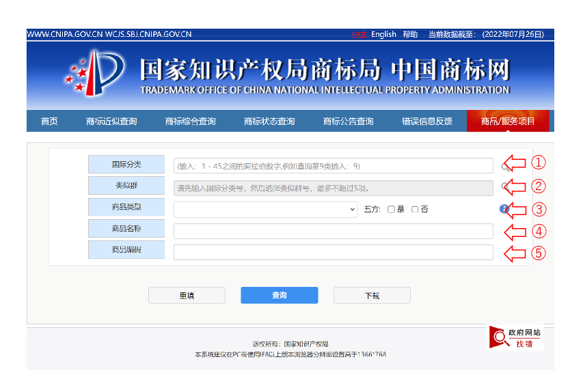Check the 否 checkbox for 五方
Viewport: 583px width, 392px height.
click(415, 210)
